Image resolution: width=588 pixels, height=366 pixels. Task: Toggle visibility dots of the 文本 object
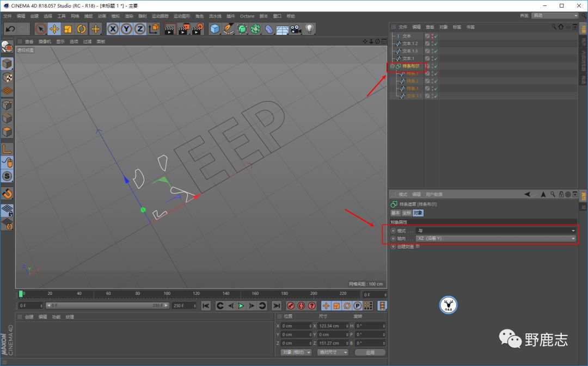[x=432, y=36]
